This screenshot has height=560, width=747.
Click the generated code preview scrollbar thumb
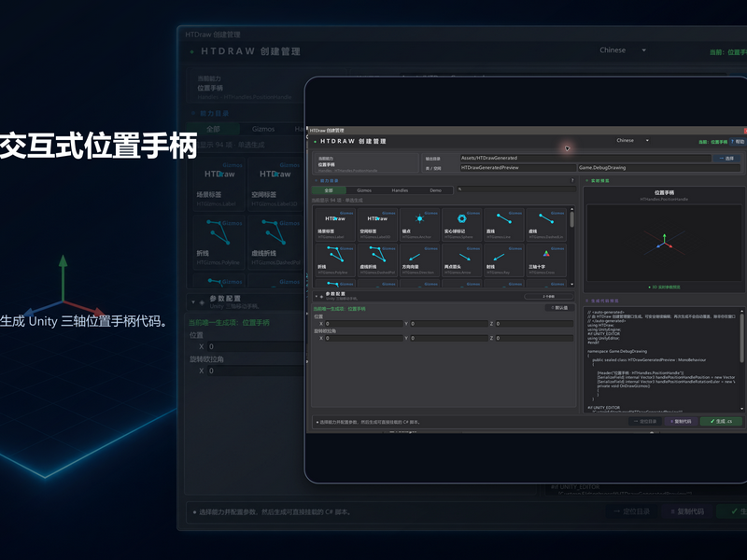click(741, 338)
